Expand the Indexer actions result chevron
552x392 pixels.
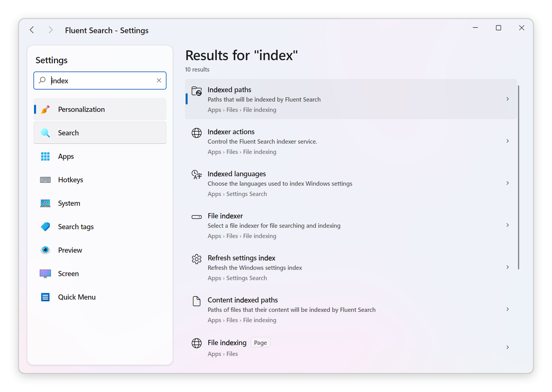508,141
